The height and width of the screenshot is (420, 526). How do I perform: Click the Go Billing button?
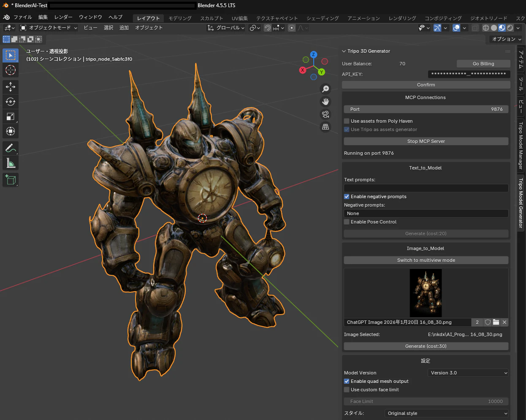(x=483, y=64)
